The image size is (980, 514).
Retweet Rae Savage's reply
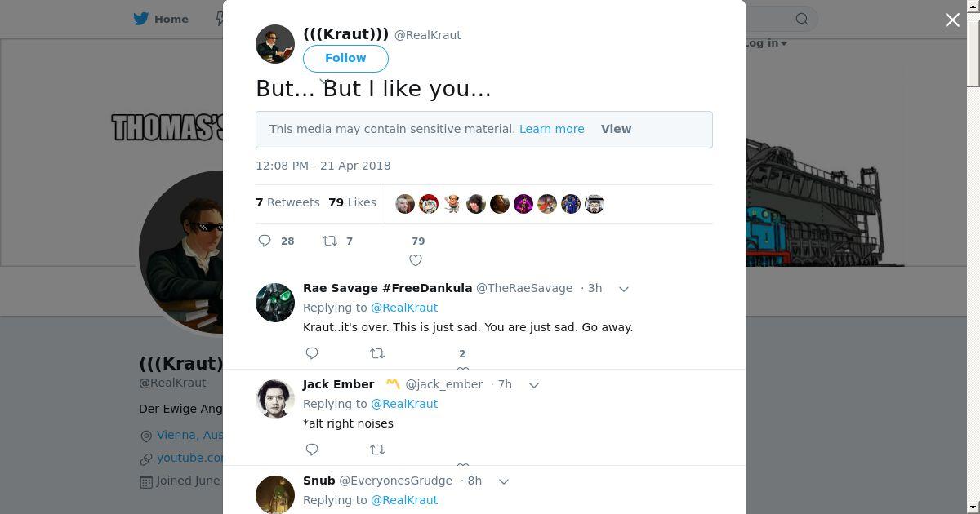pyautogui.click(x=377, y=353)
